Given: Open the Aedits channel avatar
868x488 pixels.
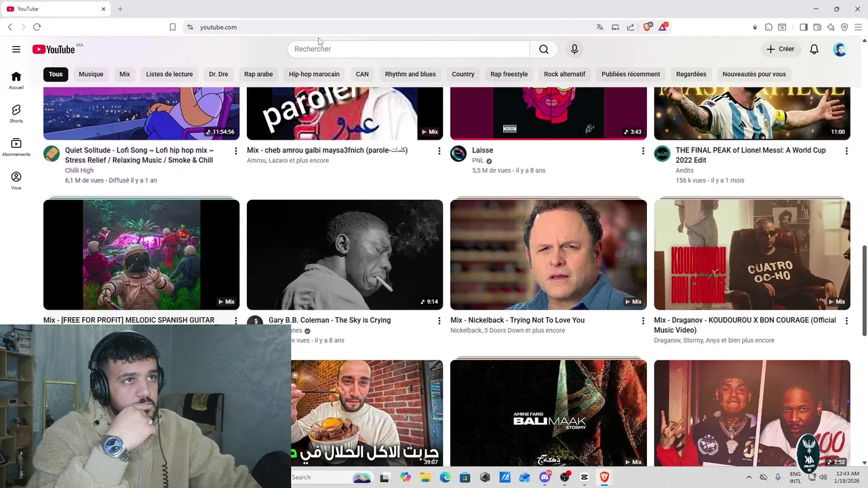Looking at the screenshot, I should [x=662, y=153].
